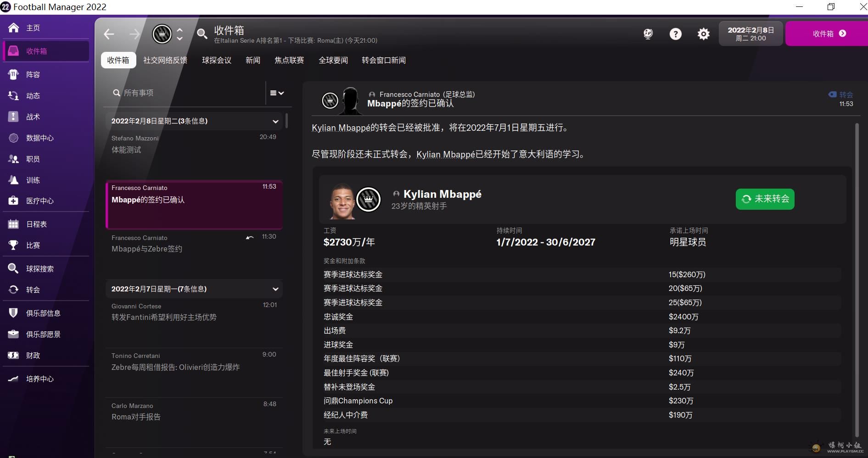This screenshot has height=458, width=868.
Task: Open the 转发Fantini希望利用好主场优势 message
Action: pyautogui.click(x=194, y=323)
